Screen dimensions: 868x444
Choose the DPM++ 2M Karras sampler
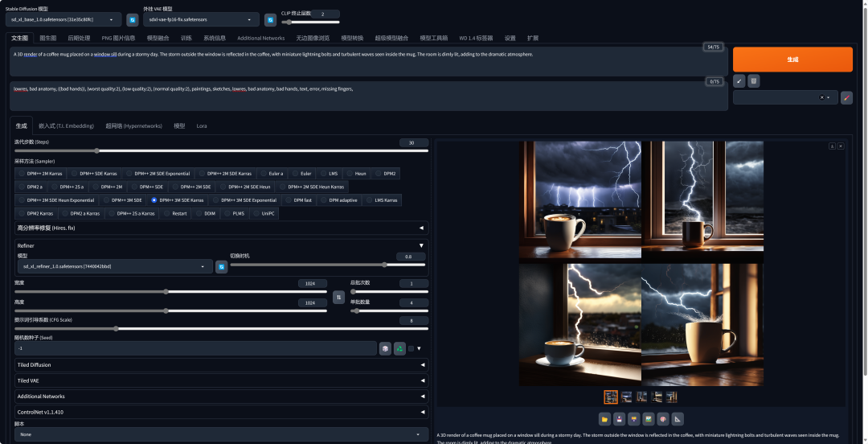[x=41, y=173]
